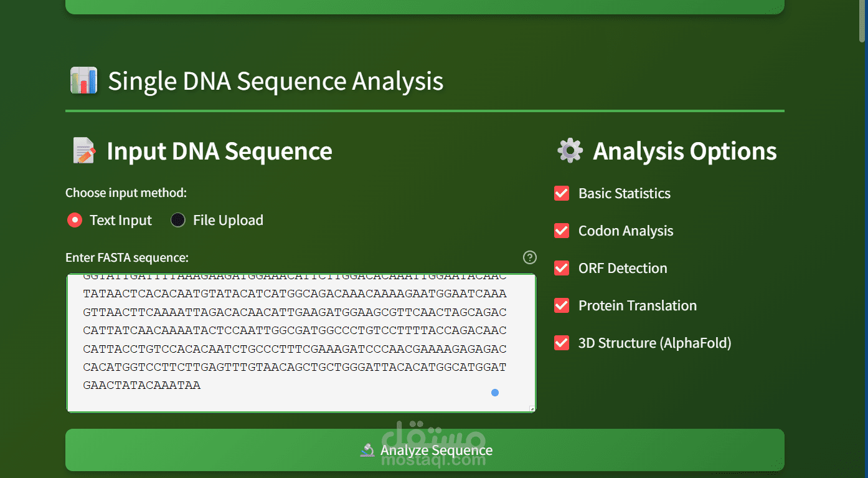The height and width of the screenshot is (478, 868).
Task: Click the Enter FASTA sequence label
Action: click(x=127, y=257)
